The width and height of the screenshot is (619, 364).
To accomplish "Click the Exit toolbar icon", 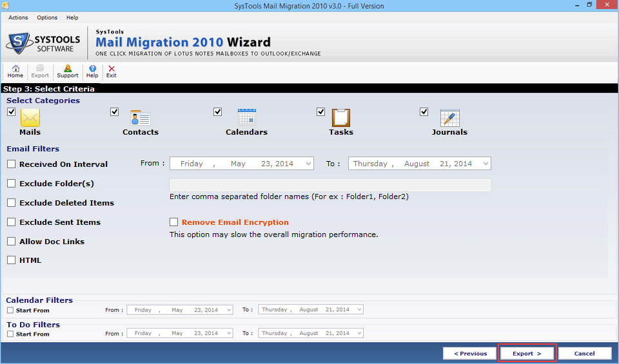I will coord(112,72).
